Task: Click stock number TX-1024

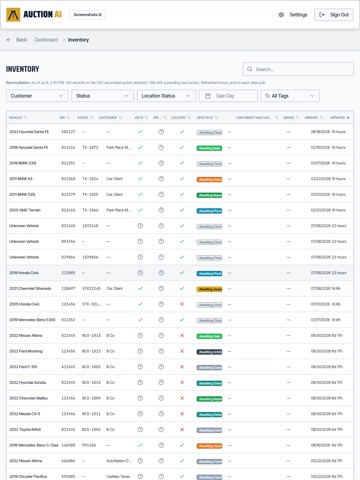Action: (90, 179)
